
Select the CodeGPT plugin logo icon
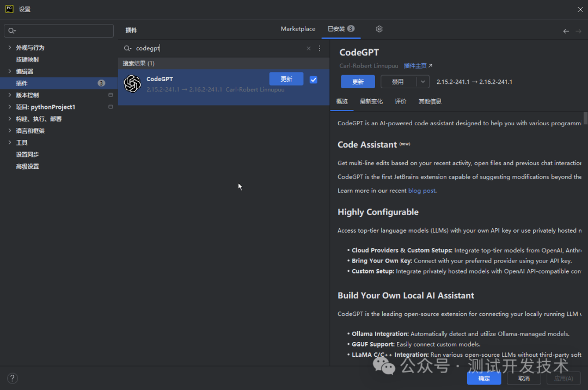[x=132, y=83]
